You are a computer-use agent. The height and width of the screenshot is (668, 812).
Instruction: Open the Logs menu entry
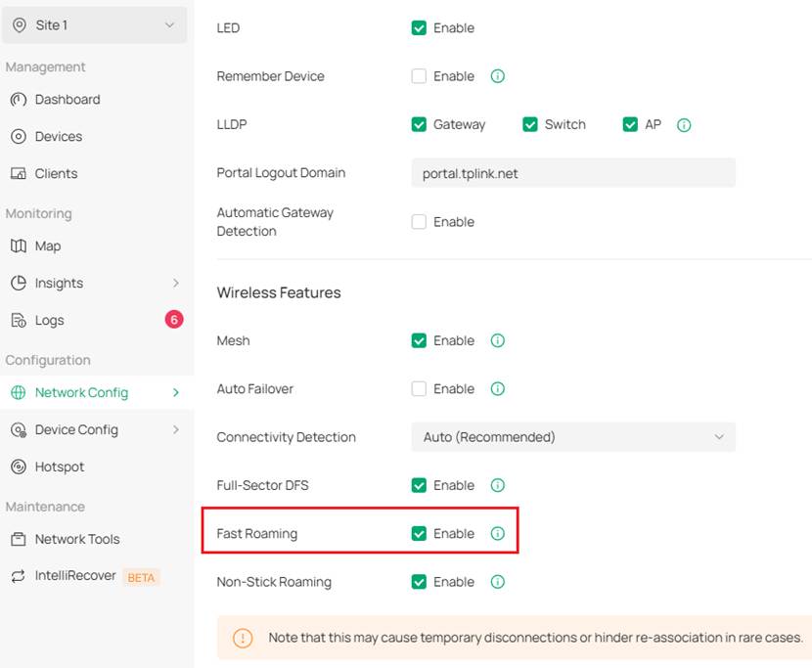pos(49,321)
